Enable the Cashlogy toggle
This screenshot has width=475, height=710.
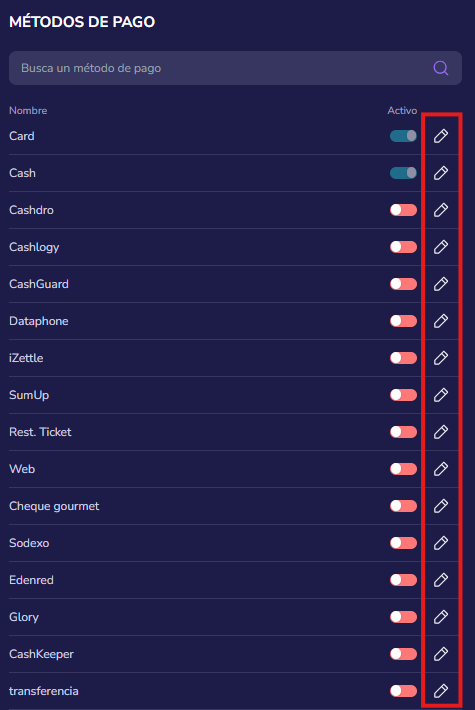[x=403, y=247]
